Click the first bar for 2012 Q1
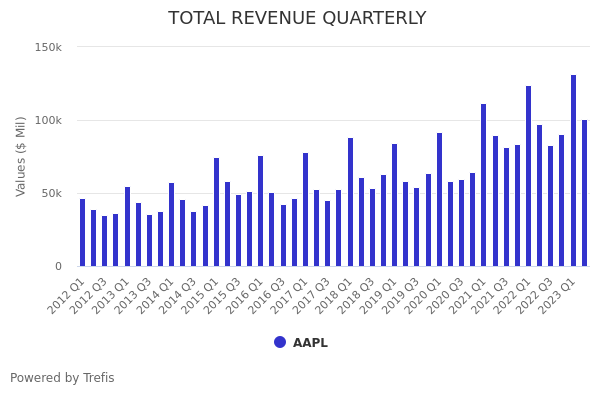The height and width of the screenshot is (400, 600). tap(83, 232)
